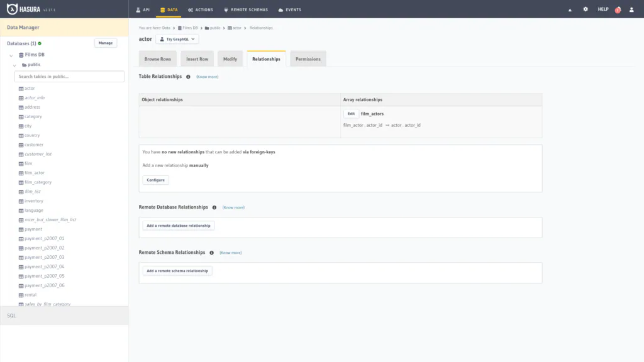Image resolution: width=644 pixels, height=362 pixels.
Task: Open ACTIONS in top navigation
Action: [x=201, y=9]
